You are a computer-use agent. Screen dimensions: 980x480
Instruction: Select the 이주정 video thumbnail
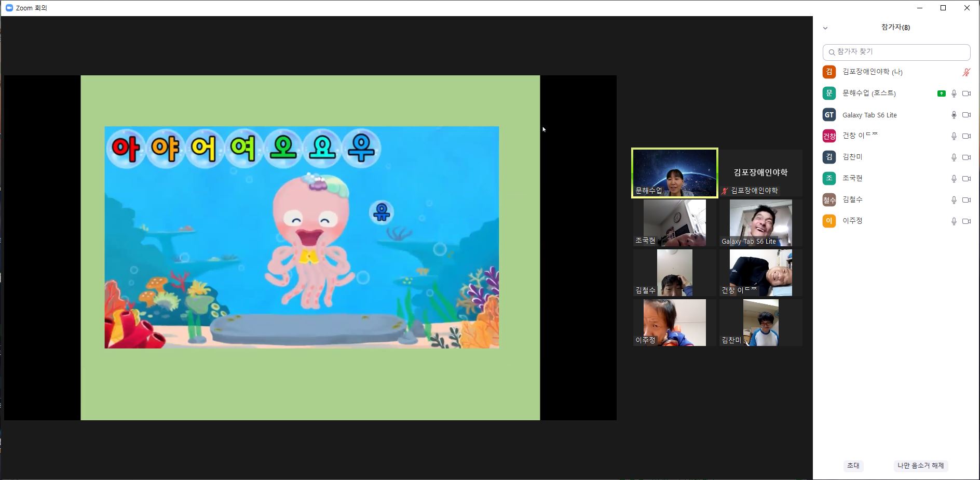(675, 323)
